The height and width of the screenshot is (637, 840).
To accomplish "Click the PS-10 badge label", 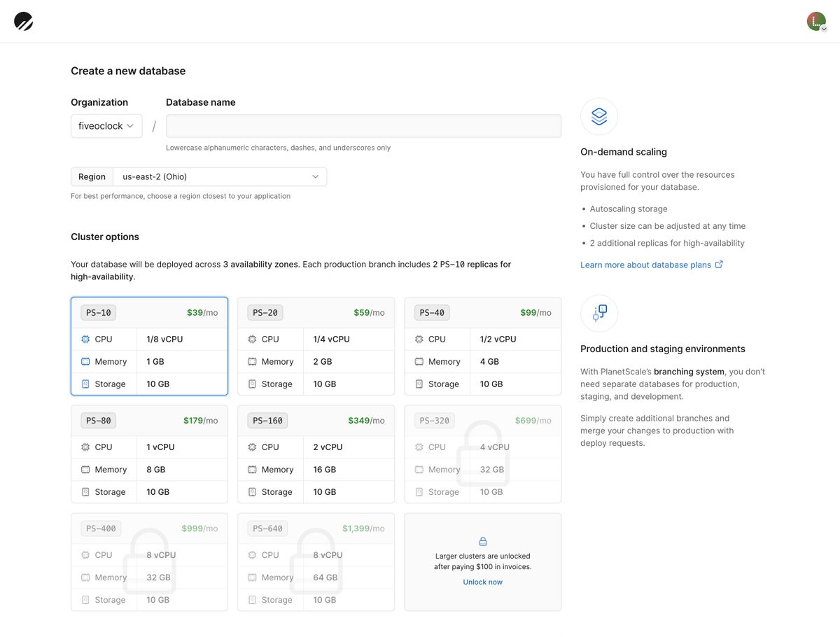I will click(98, 313).
